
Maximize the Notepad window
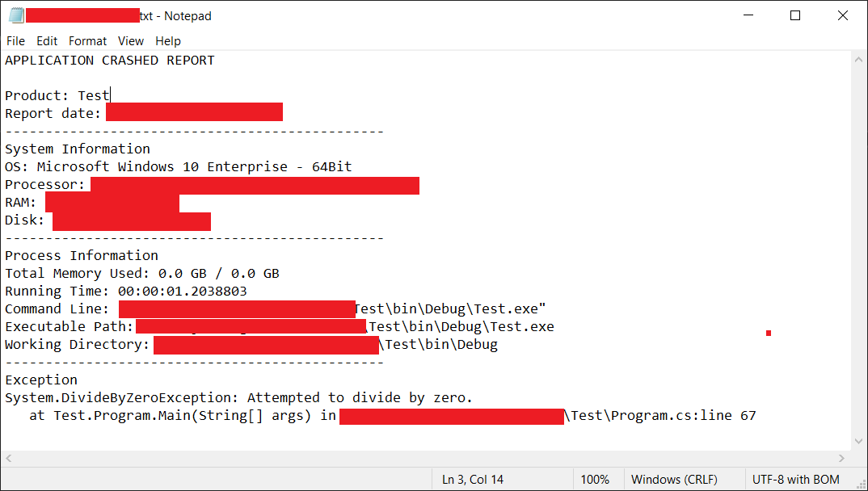(795, 15)
